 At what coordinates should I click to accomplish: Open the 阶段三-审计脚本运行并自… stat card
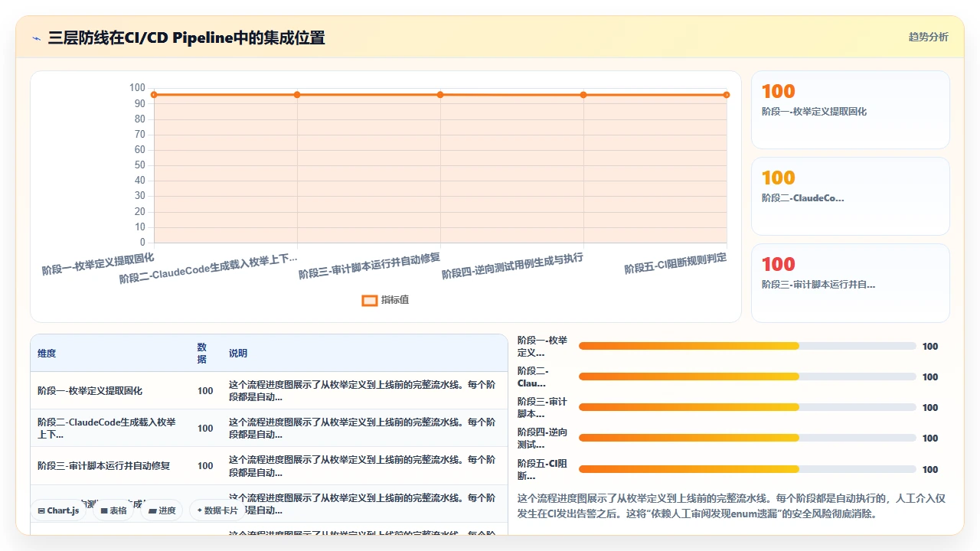851,282
